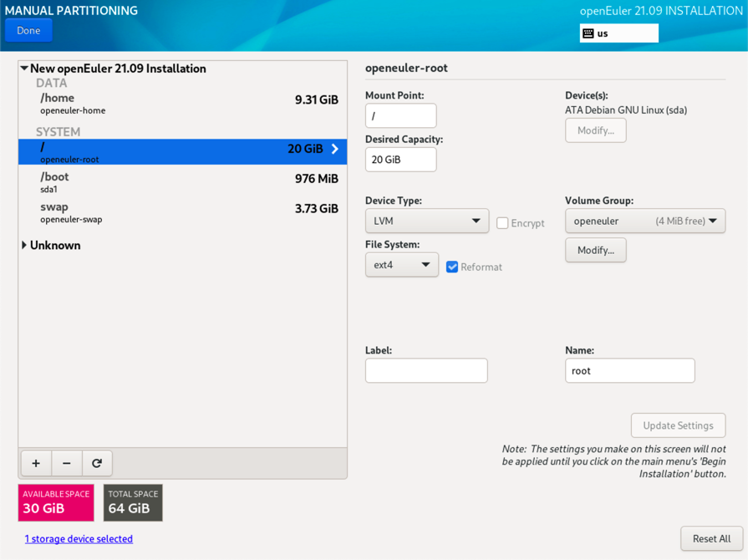Select the /home partition entry
This screenshot has width=748, height=560.
182,104
